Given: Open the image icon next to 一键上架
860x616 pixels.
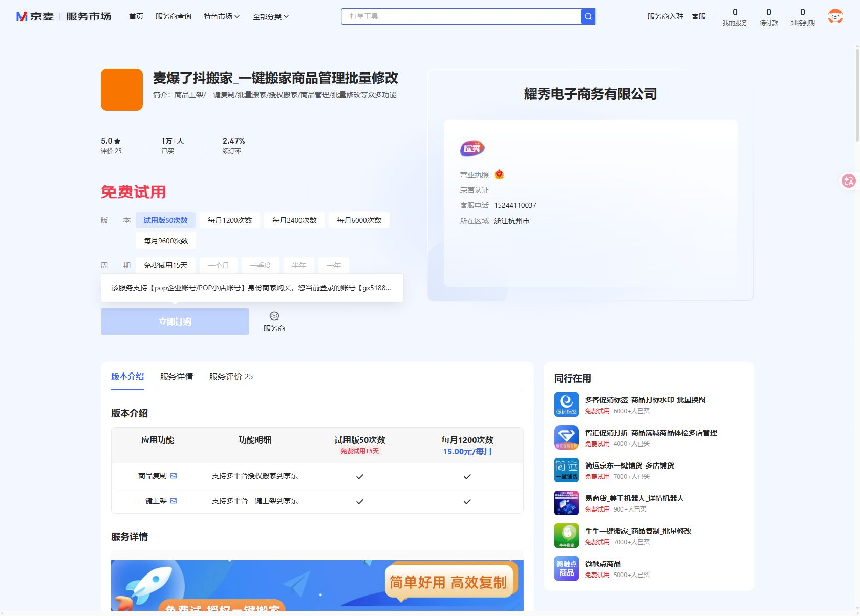Looking at the screenshot, I should (x=174, y=501).
